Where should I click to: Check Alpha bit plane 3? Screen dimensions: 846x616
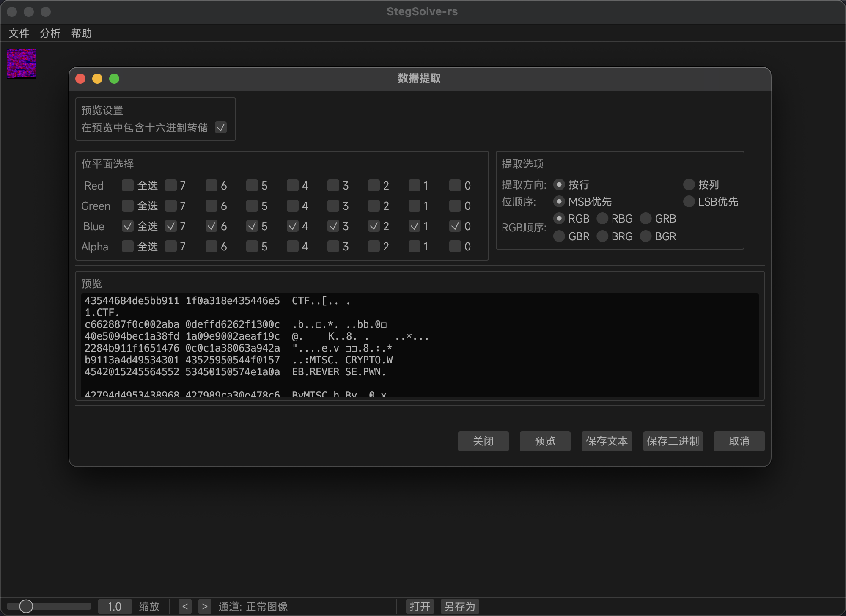pos(333,246)
